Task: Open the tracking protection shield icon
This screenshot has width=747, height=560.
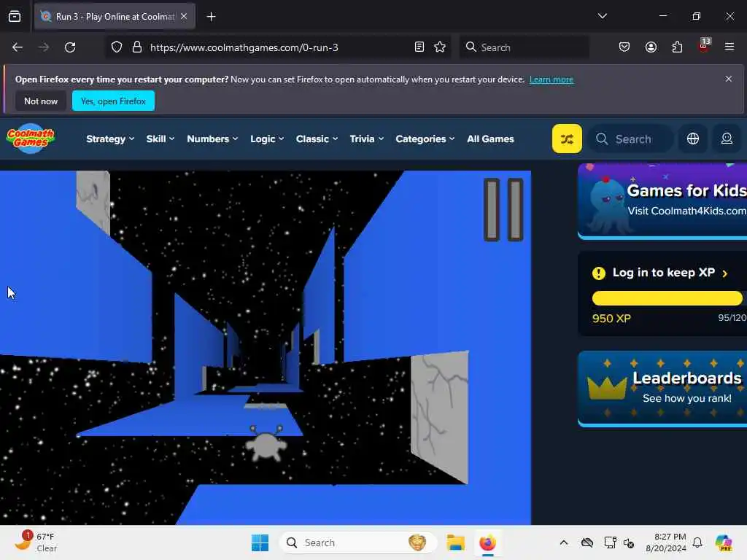Action: pos(117,47)
